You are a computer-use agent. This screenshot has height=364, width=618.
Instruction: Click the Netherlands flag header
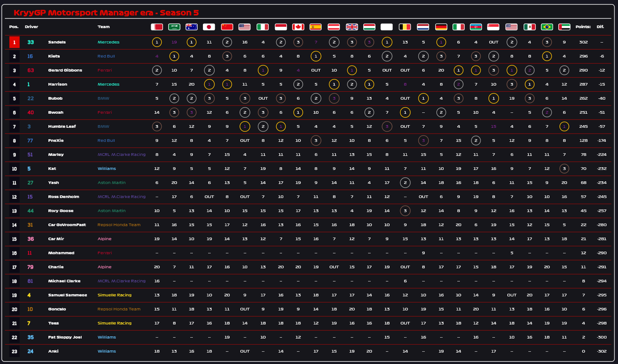tap(423, 27)
